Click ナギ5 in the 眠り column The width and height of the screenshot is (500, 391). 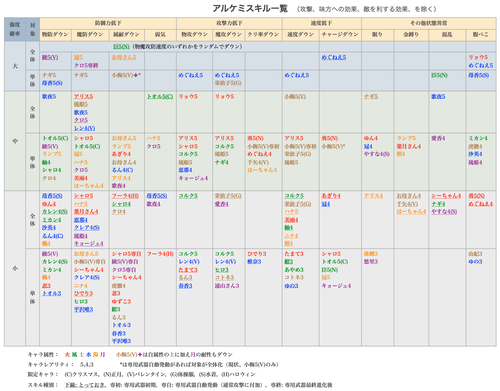371,97
